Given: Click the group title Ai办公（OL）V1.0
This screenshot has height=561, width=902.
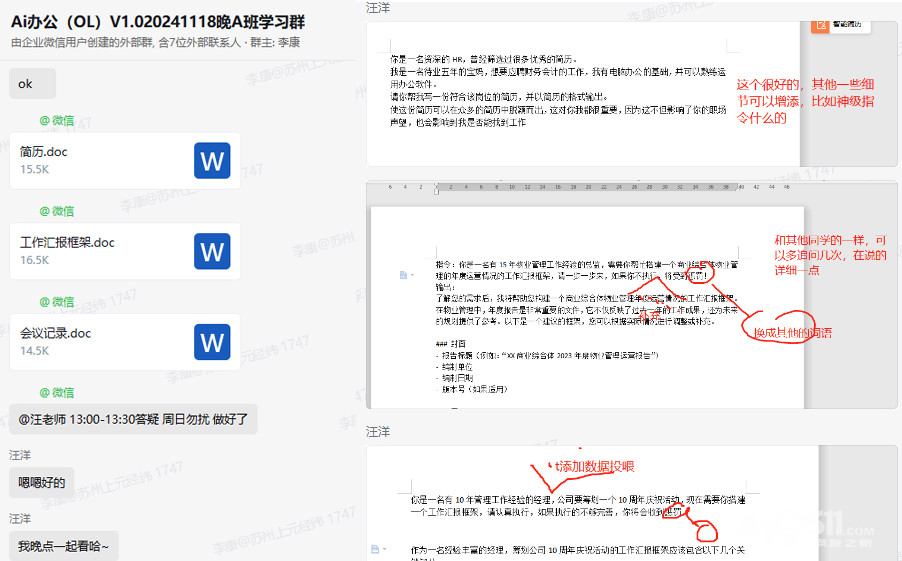Looking at the screenshot, I should tap(158, 21).
